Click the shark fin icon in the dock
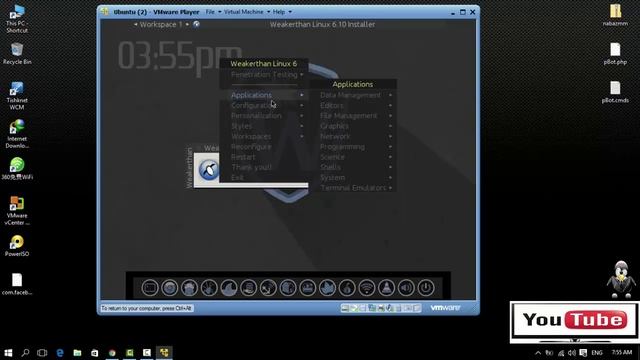The width and height of the screenshot is (640, 360). click(229, 288)
